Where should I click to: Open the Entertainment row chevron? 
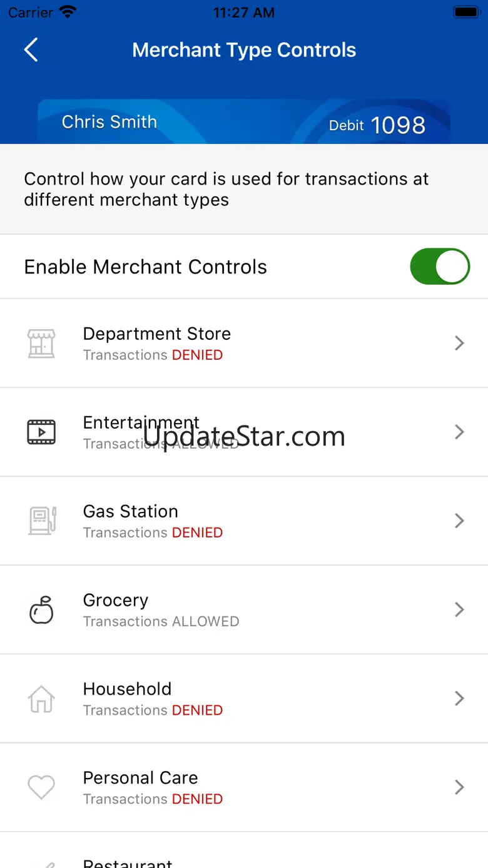459,432
